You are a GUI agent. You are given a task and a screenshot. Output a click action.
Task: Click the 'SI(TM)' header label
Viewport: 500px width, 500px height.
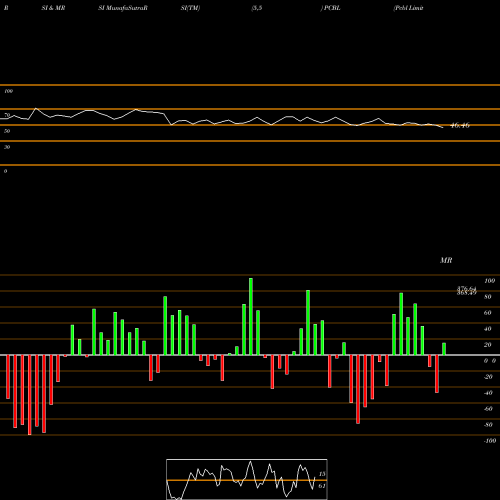tap(190, 8)
